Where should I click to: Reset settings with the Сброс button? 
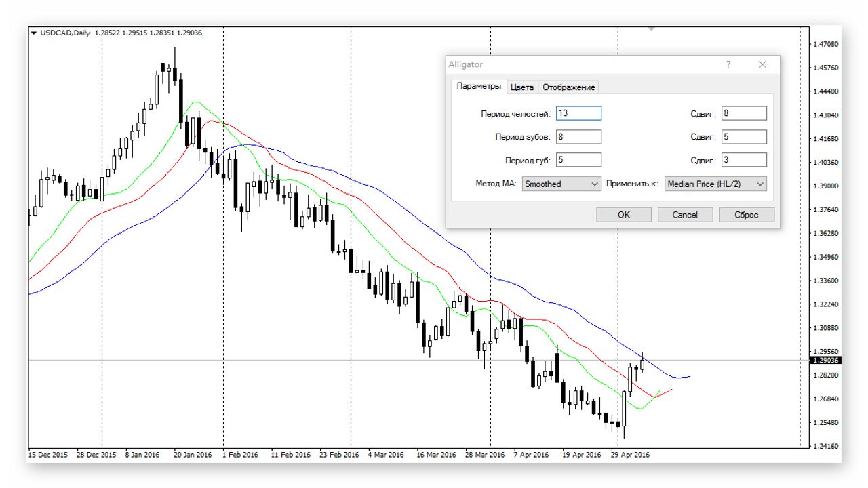tap(746, 215)
